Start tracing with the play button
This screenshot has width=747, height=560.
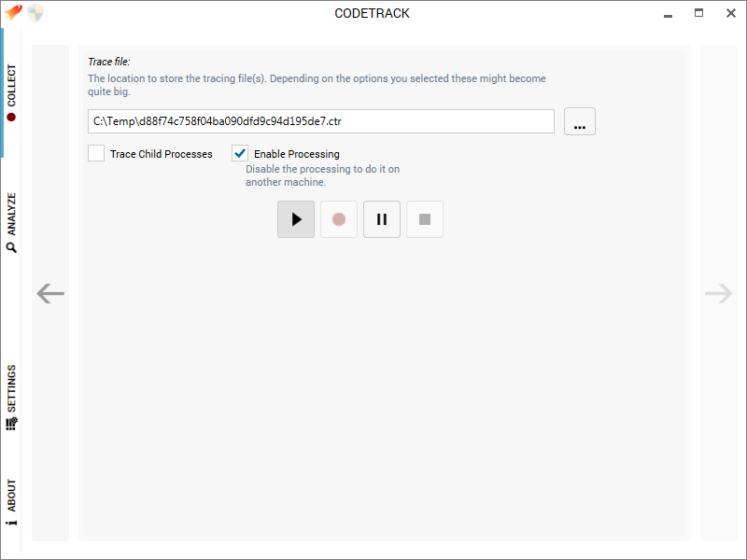(x=296, y=219)
